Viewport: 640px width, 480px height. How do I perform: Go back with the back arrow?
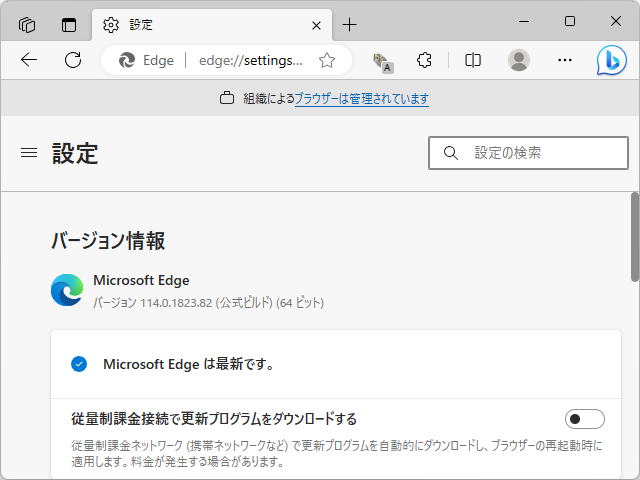[29, 60]
